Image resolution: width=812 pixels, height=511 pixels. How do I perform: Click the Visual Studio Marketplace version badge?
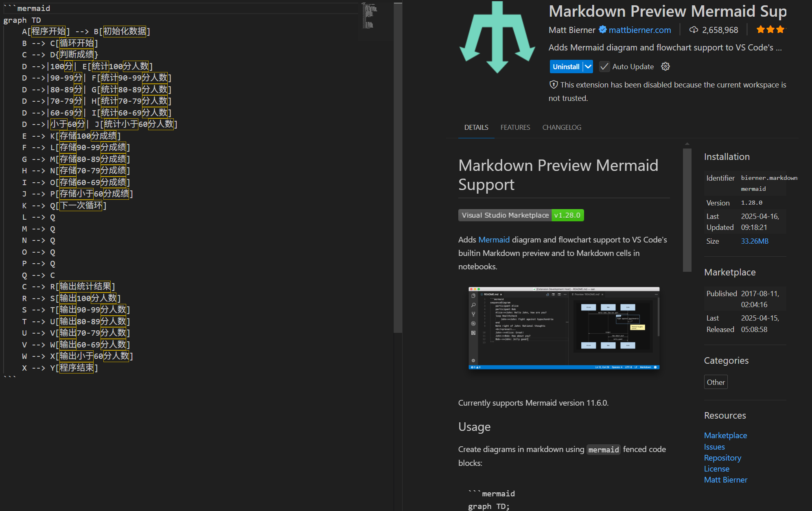point(521,215)
